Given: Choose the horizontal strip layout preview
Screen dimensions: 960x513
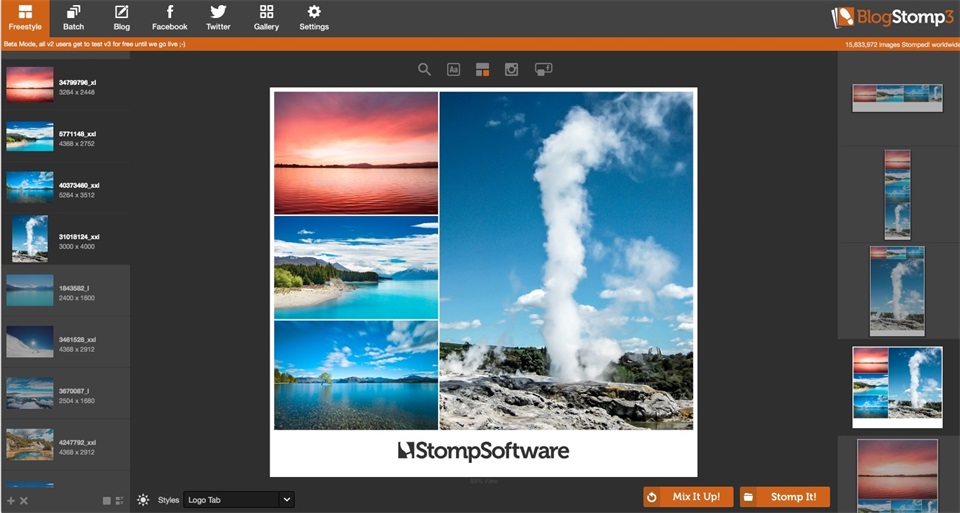Looking at the screenshot, I should (x=898, y=98).
